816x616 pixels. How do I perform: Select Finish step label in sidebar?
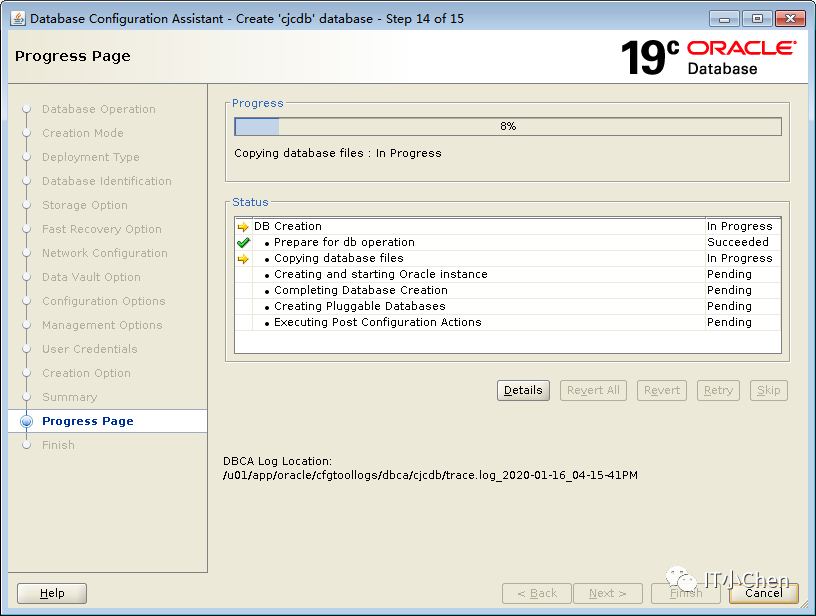tap(58, 445)
